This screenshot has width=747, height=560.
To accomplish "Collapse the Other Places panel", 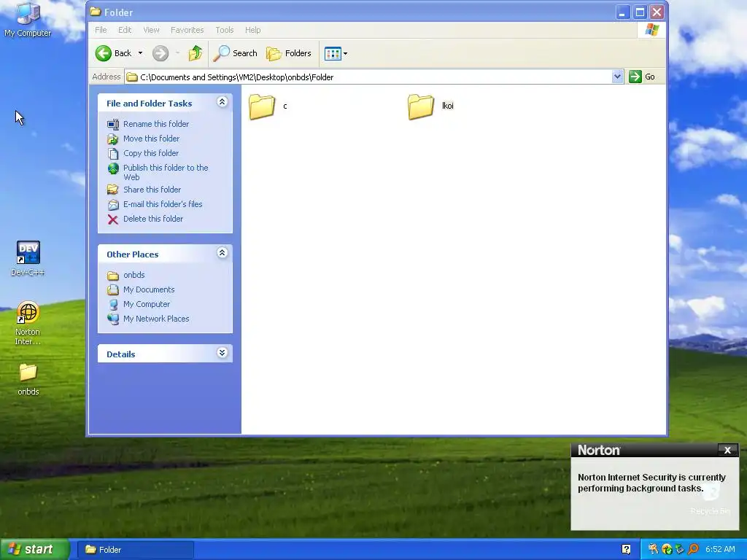I will click(222, 253).
